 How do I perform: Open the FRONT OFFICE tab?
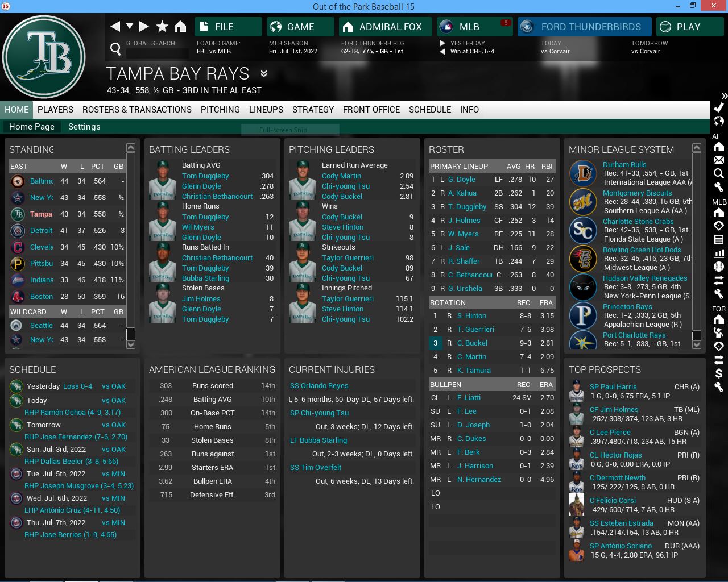[x=371, y=110]
